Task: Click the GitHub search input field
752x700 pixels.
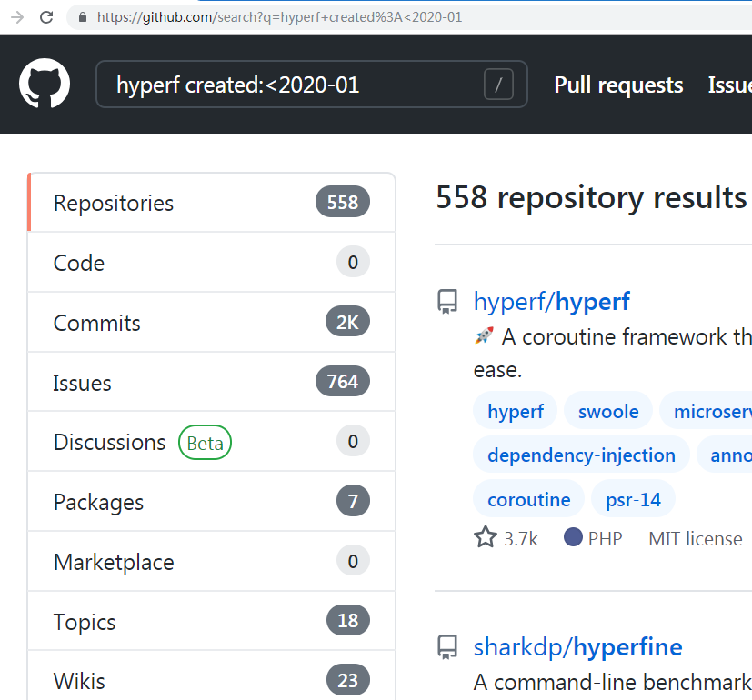Action: coord(312,85)
